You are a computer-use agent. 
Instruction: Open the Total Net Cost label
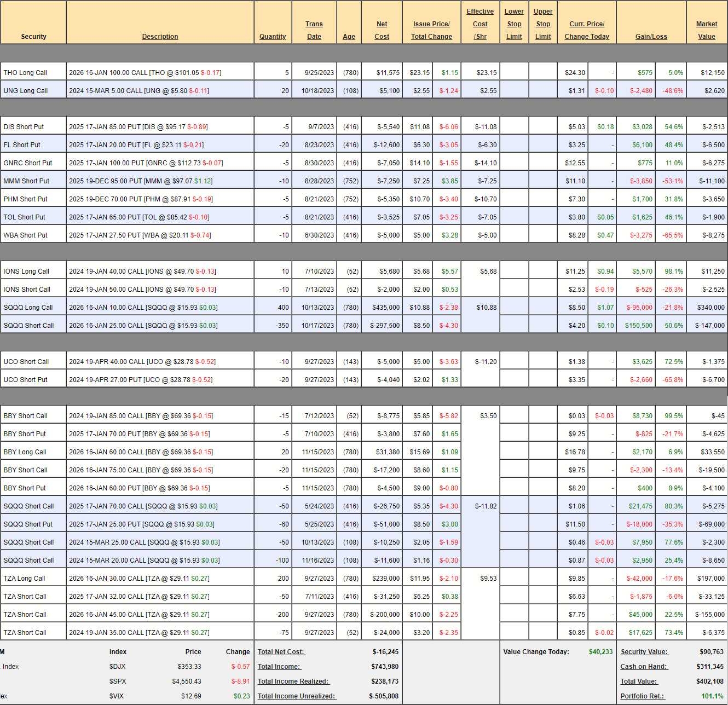click(281, 652)
